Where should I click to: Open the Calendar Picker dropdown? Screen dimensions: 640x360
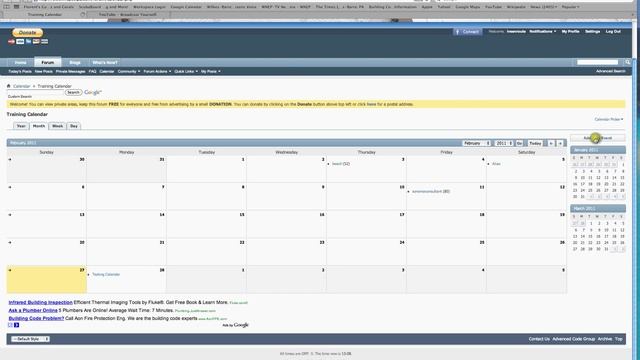(609, 119)
